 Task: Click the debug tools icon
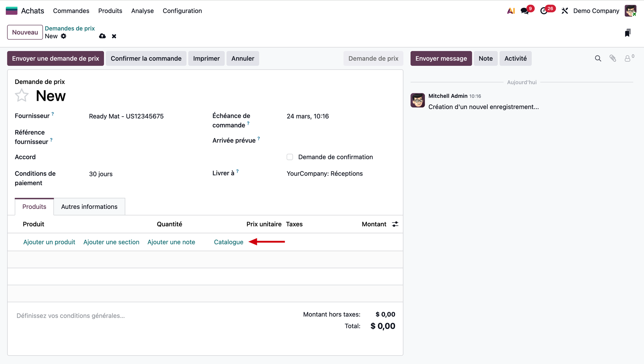click(565, 11)
